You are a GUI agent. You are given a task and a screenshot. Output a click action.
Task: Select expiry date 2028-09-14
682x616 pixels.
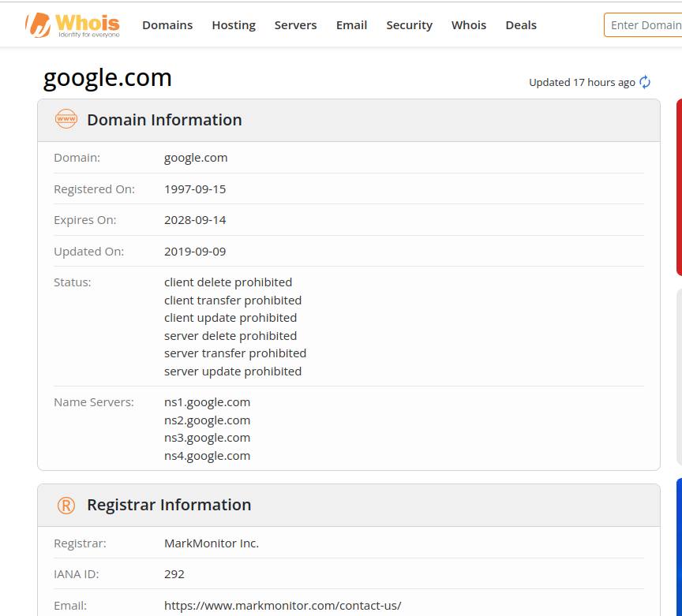[195, 220]
